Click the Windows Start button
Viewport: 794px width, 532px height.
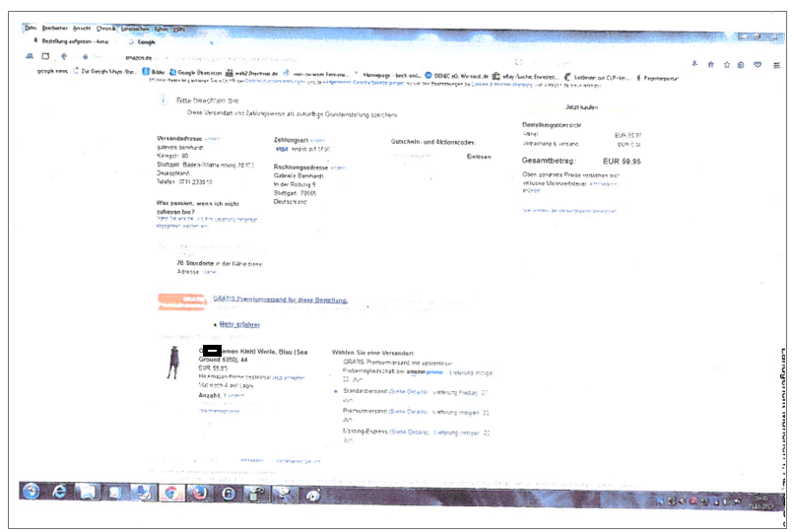[x=32, y=491]
